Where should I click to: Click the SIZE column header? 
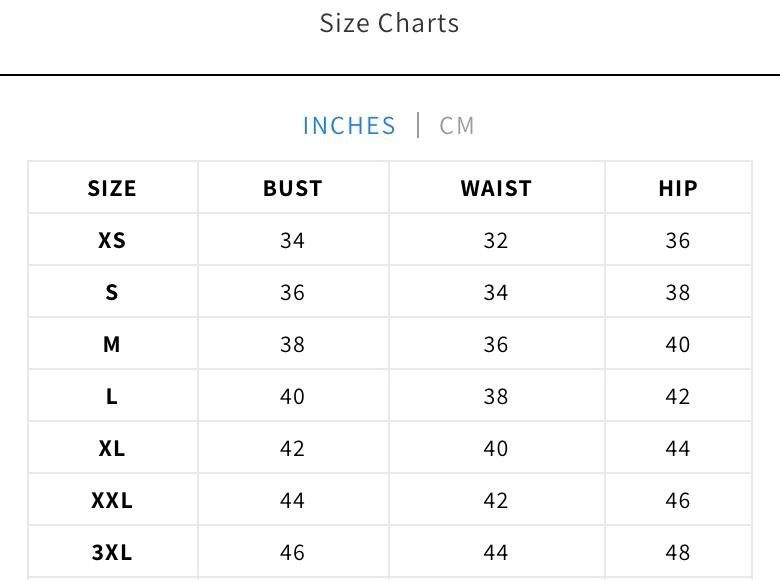click(x=112, y=188)
